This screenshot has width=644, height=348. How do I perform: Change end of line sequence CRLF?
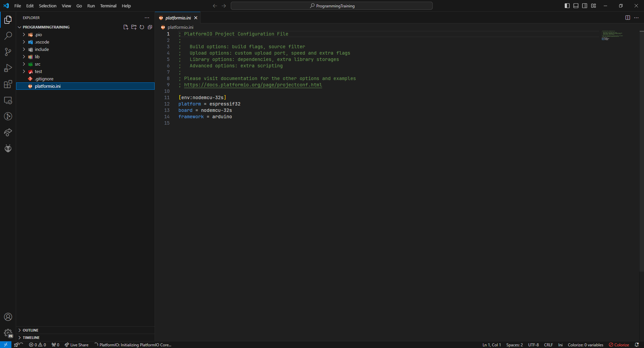click(x=548, y=345)
